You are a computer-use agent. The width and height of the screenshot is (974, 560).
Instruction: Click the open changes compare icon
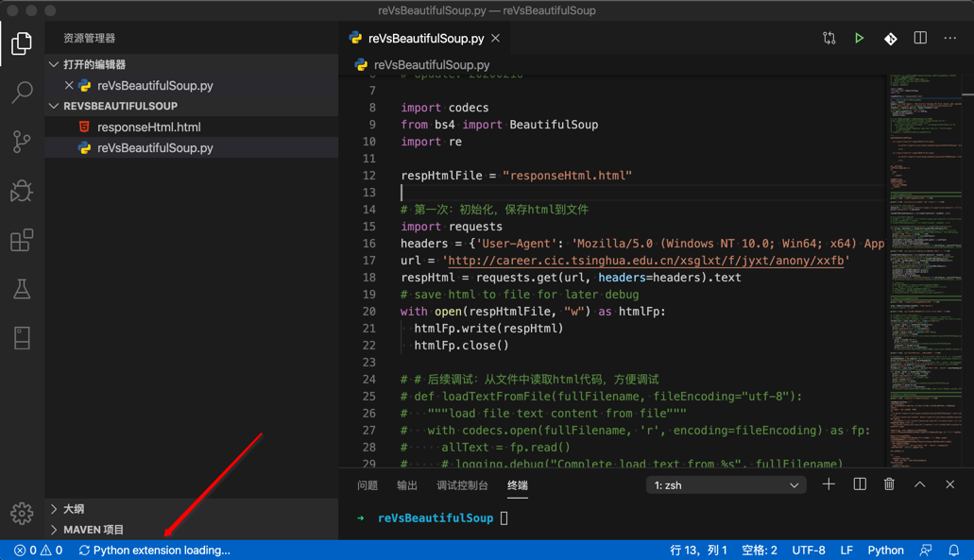(x=829, y=39)
